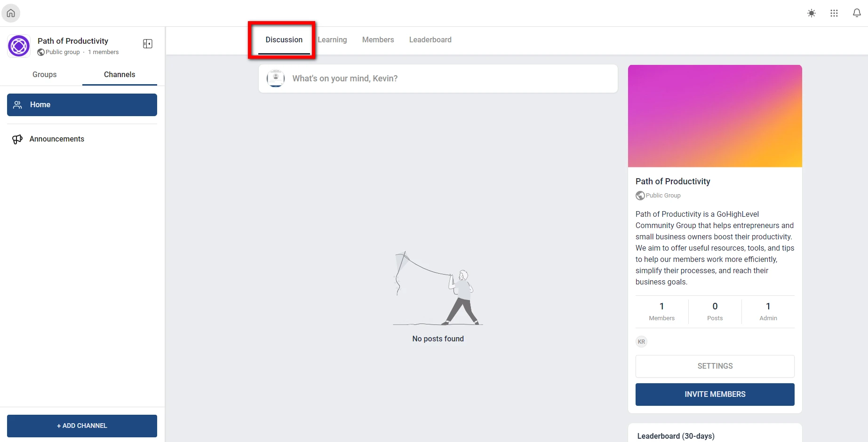Click the sidebar group name header
This screenshot has height=442, width=868.
tap(73, 41)
